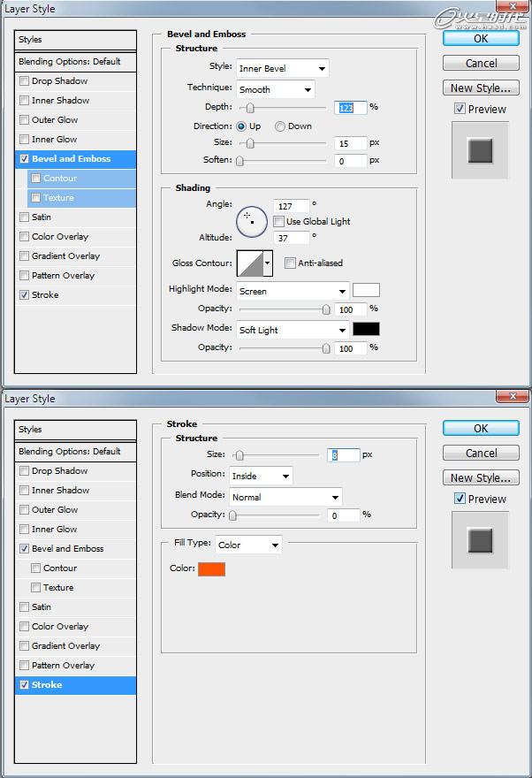Open the Highlight Mode dropdown showing Screen

coord(293,291)
